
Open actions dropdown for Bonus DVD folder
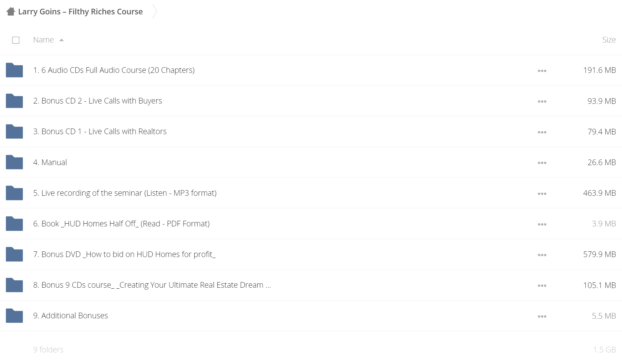(542, 255)
